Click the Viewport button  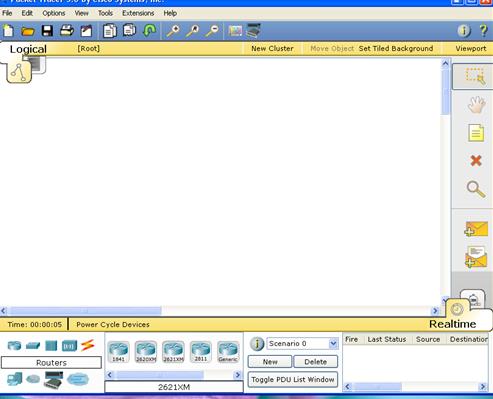coord(471,48)
